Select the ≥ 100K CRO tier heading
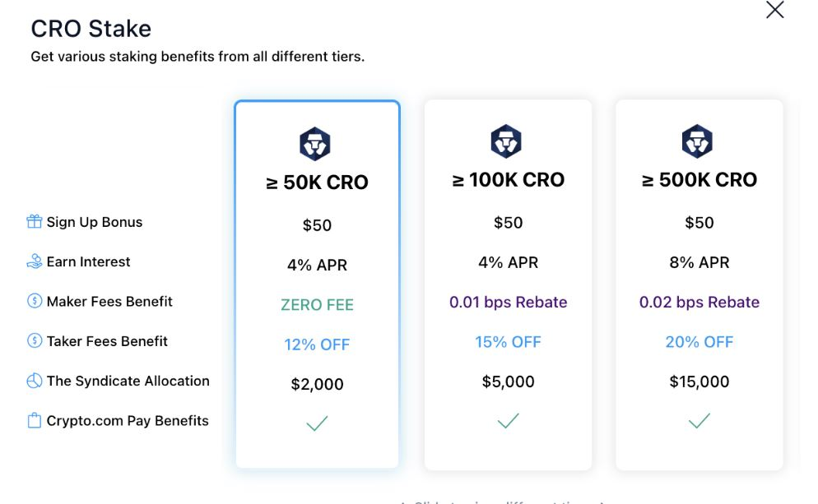The height and width of the screenshot is (504, 818). pos(508,180)
